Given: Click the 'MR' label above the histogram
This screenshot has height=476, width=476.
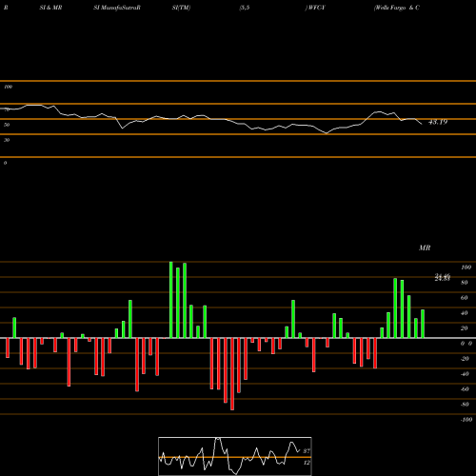Looking at the screenshot, I should coord(425,248).
